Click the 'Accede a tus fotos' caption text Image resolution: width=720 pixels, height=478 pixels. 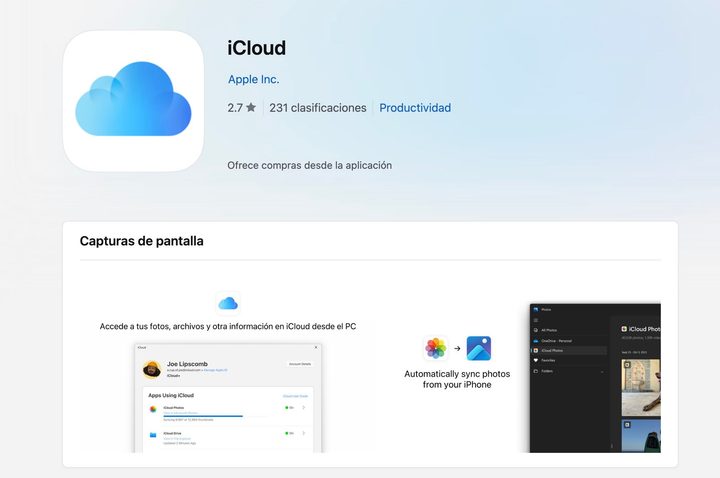click(x=228, y=326)
